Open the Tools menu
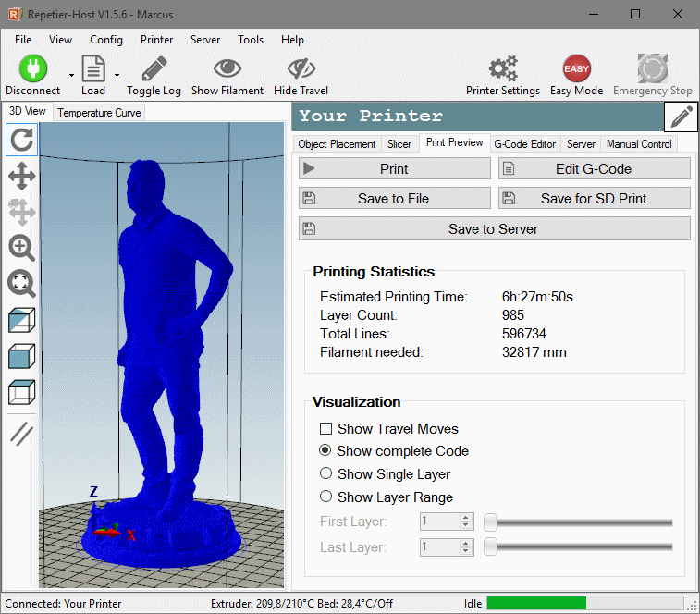The width and height of the screenshot is (700, 614). 251,40
